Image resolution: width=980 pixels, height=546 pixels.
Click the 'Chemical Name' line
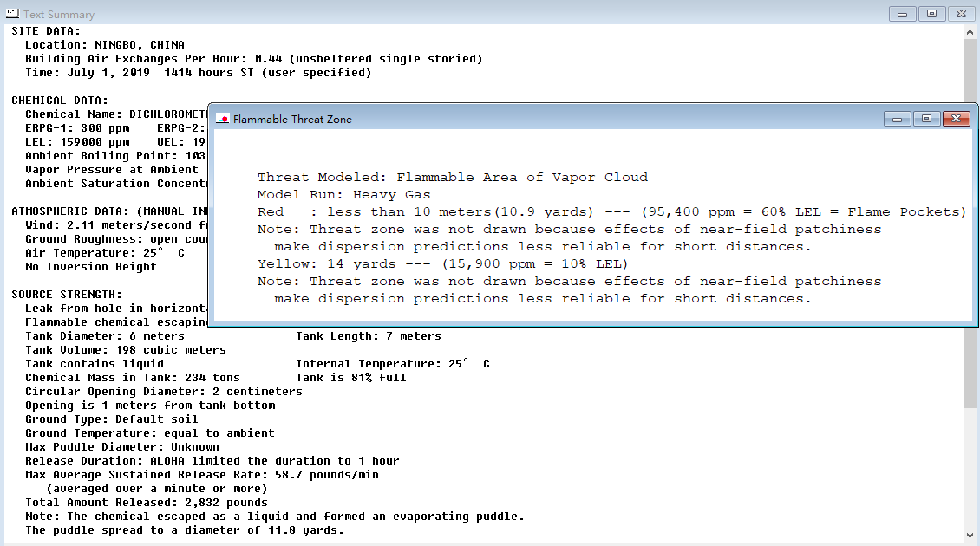pos(115,114)
